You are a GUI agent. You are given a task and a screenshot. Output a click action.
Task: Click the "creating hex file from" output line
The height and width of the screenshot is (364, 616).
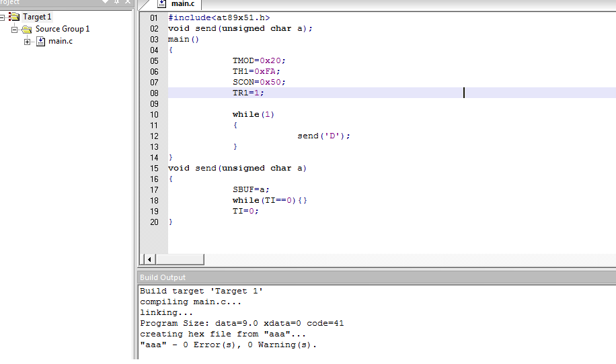pos(223,334)
